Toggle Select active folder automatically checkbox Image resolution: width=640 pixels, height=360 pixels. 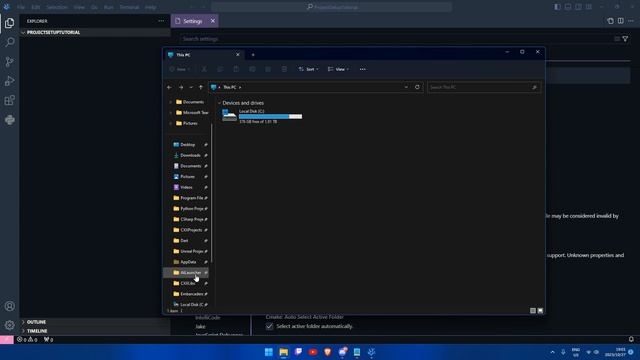click(269, 326)
